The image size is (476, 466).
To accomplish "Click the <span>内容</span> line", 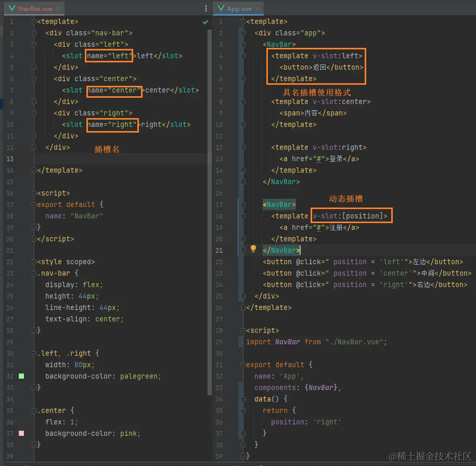I will [313, 113].
